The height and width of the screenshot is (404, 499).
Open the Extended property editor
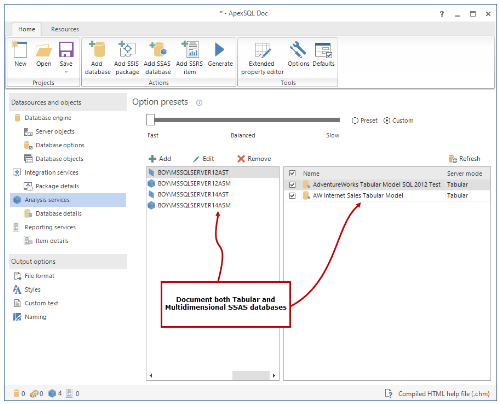(262, 50)
